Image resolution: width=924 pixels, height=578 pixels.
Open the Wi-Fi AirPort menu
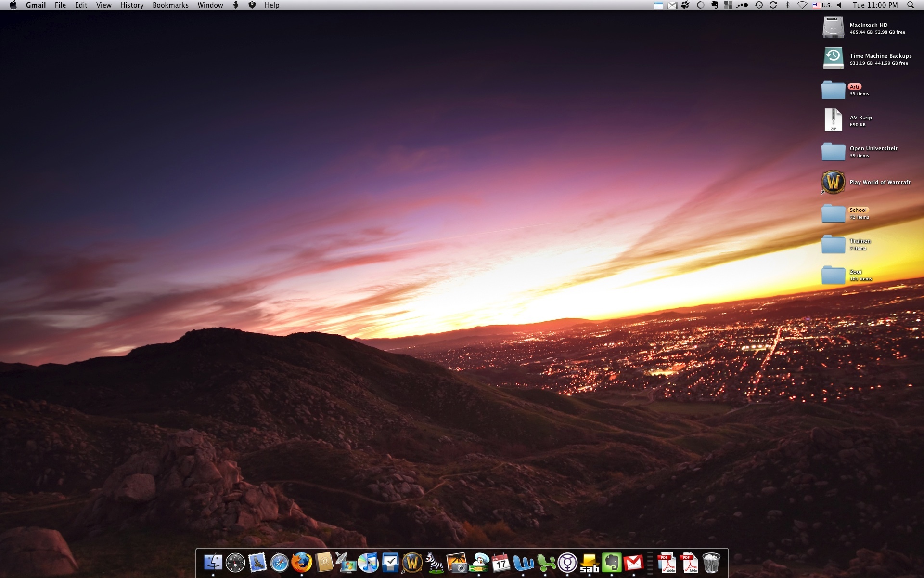pos(802,5)
